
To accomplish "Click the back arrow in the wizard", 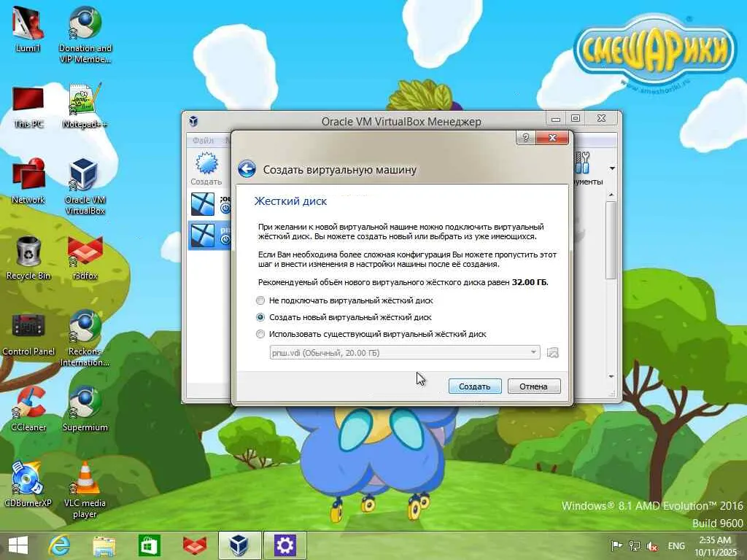I will pos(247,168).
